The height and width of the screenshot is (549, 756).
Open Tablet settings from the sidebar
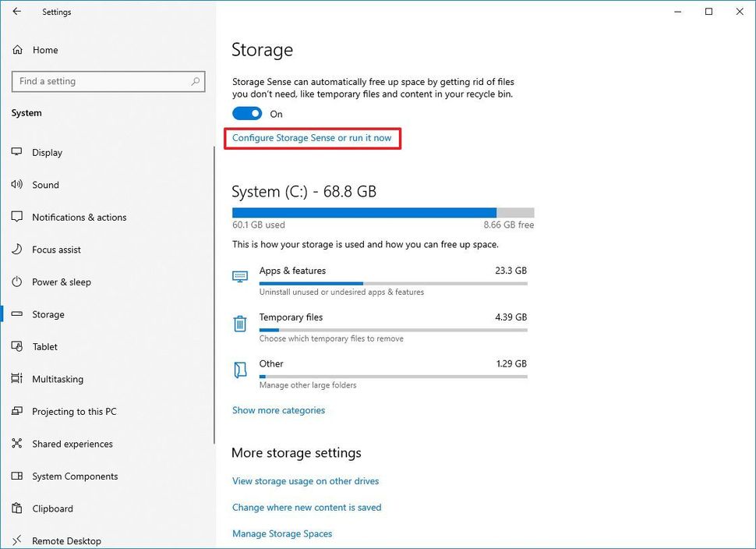point(17,346)
